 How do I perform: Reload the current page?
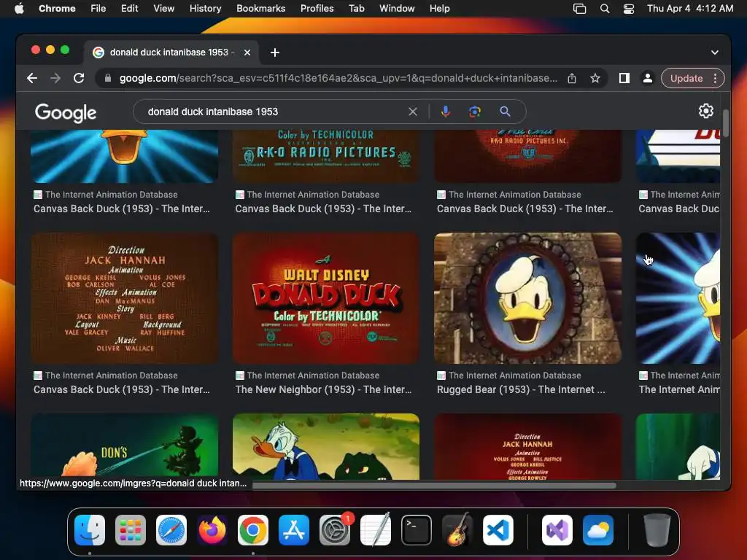[79, 78]
